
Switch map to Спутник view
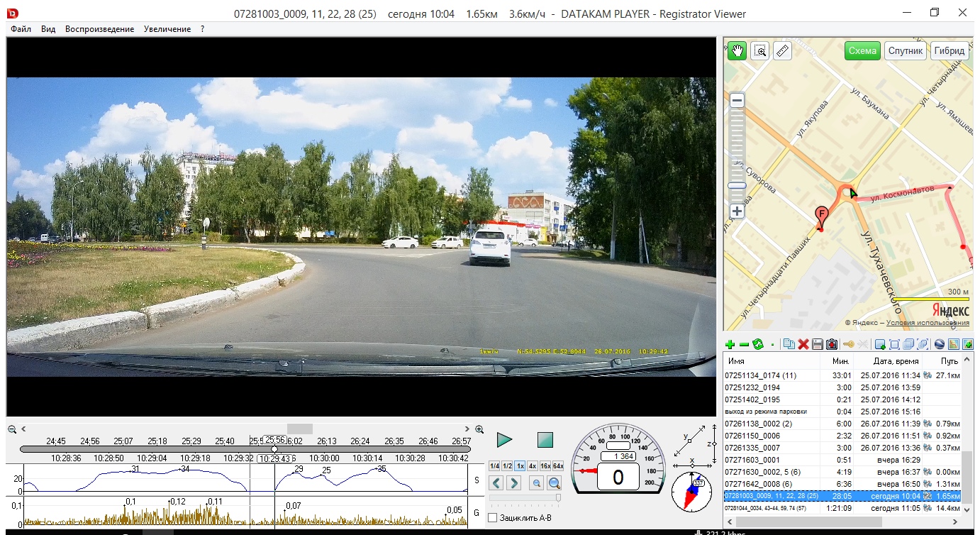pos(906,51)
